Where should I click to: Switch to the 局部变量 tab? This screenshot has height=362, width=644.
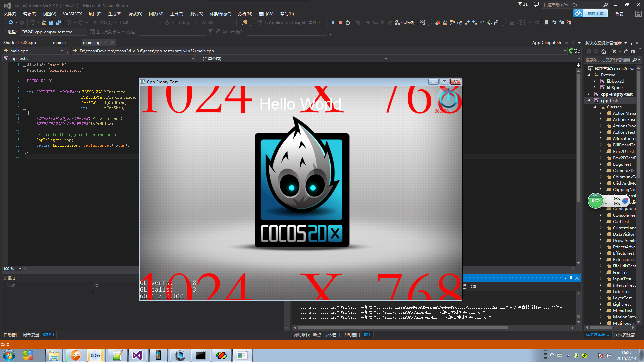(x=31, y=335)
